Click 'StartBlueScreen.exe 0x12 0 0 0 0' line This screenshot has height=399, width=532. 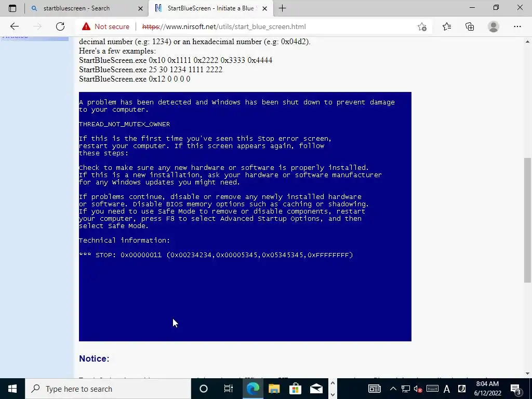coord(135,79)
